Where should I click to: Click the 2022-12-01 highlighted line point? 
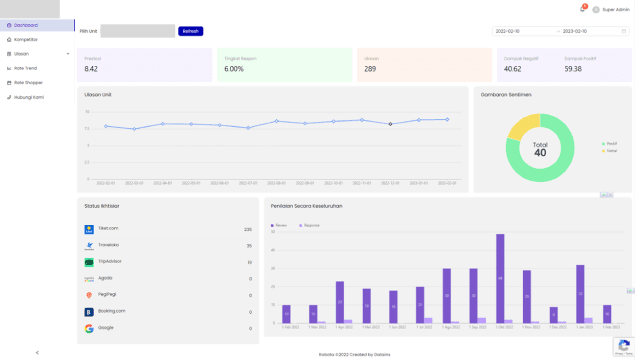[390, 124]
